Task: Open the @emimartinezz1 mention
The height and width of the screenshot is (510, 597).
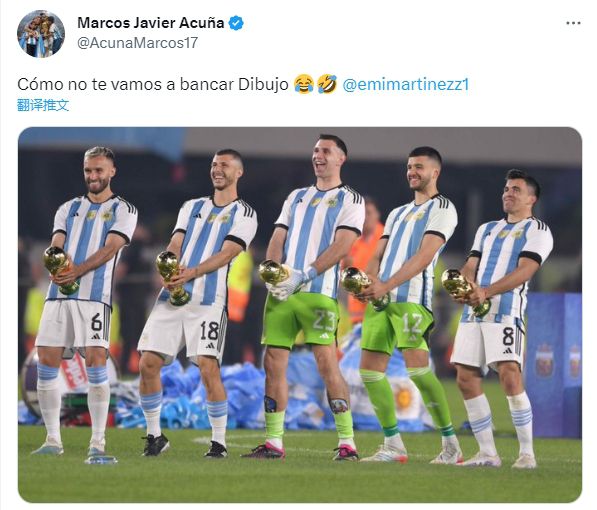Action: coord(406,84)
